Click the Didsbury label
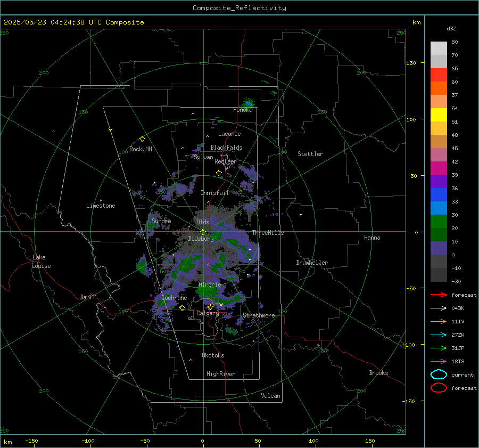 click(201, 239)
